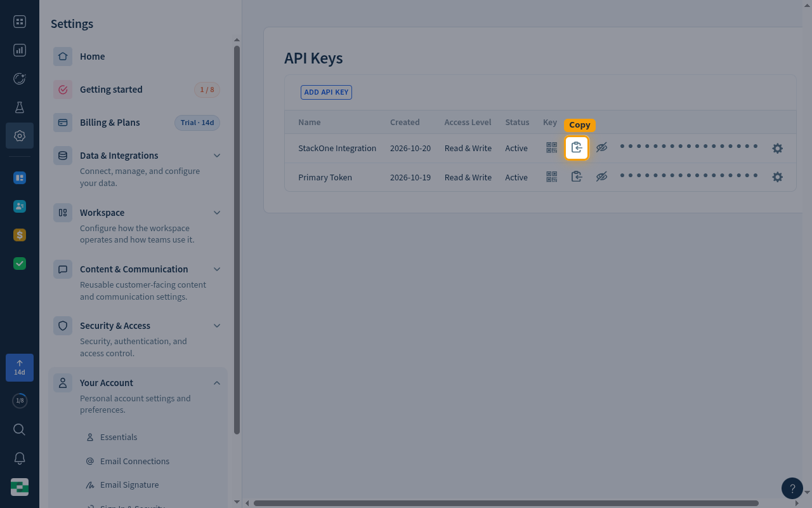Open the green checkmark app icon

[20, 264]
